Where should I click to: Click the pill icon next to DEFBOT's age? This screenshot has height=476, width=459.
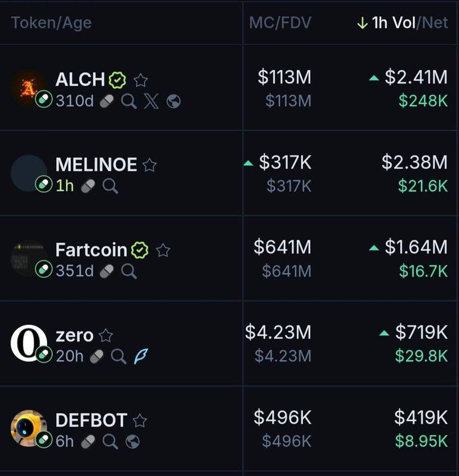(88, 441)
